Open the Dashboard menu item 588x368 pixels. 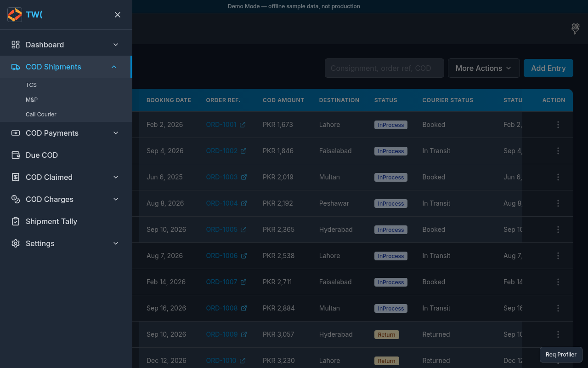[x=66, y=45]
